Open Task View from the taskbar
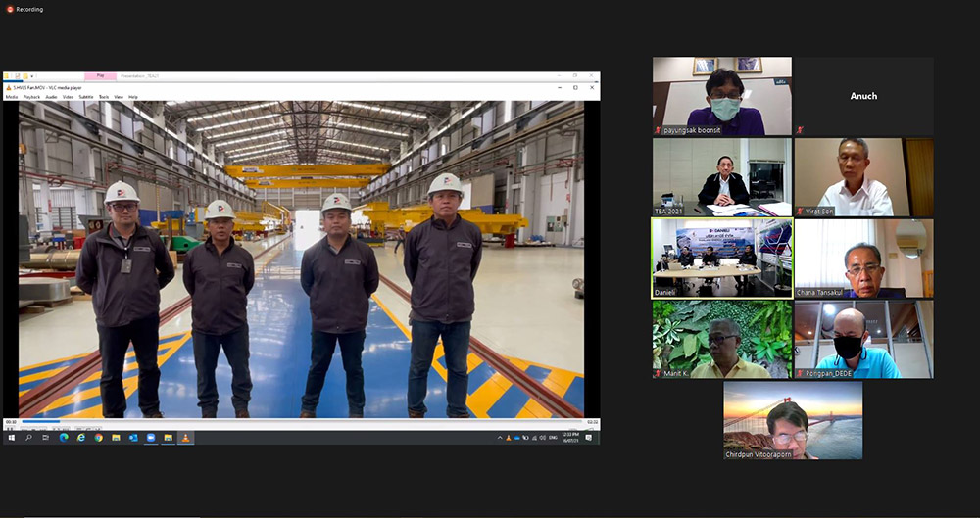The width and height of the screenshot is (980, 518). (46, 438)
